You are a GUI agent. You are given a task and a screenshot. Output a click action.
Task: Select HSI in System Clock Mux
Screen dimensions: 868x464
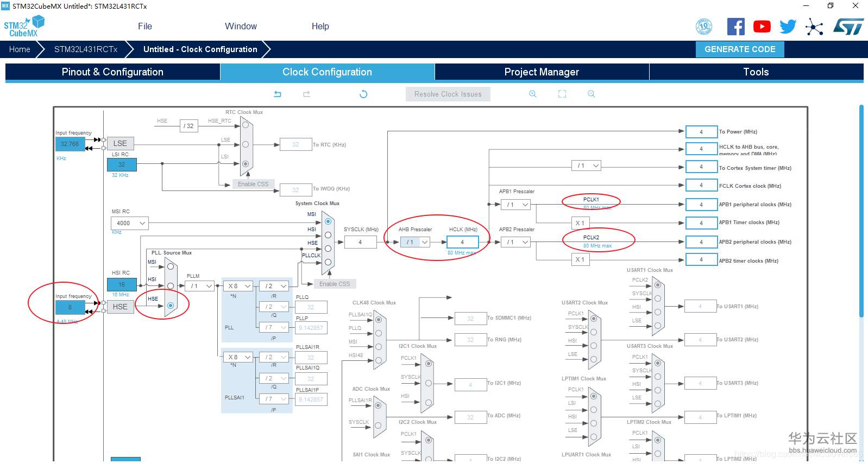pyautogui.click(x=328, y=235)
